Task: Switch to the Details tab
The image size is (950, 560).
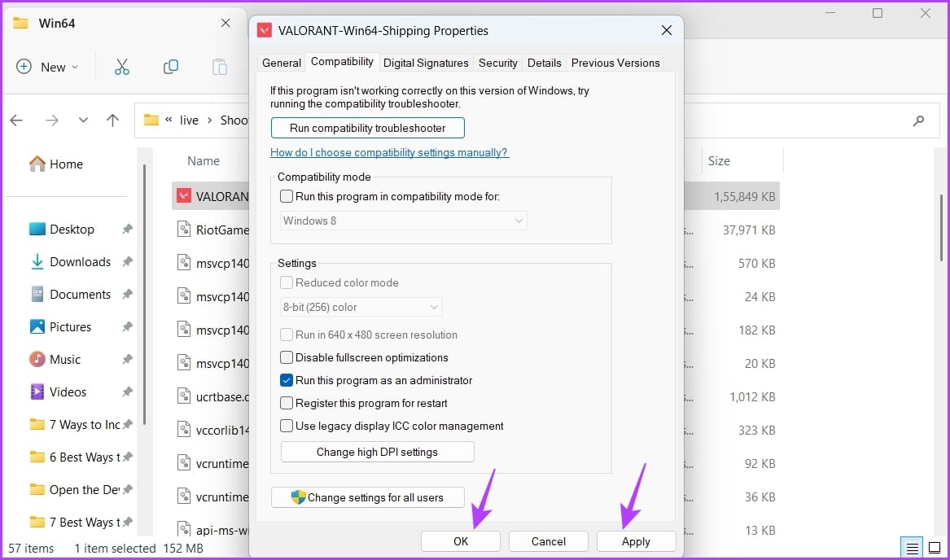Action: 544,63
